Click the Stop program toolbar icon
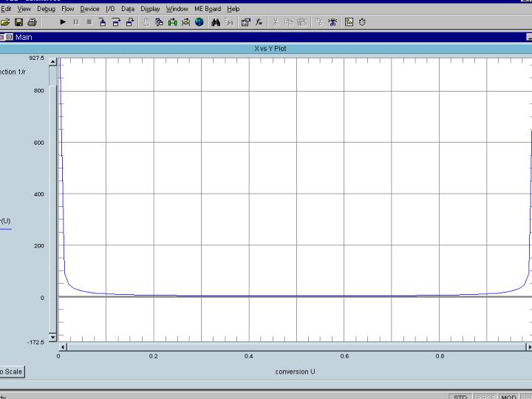Viewport: 532px width, 399px height. click(89, 22)
